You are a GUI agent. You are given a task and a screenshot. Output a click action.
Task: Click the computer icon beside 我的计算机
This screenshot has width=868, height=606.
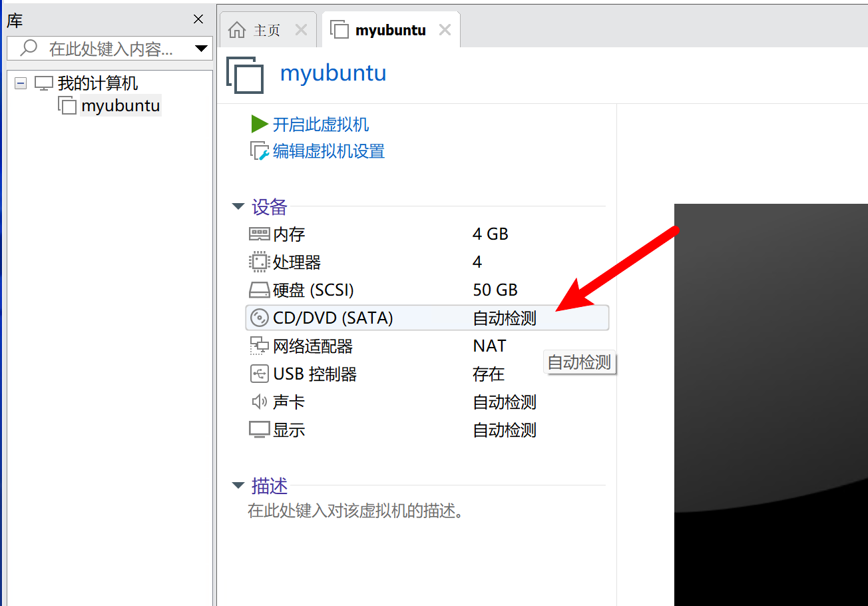point(44,83)
